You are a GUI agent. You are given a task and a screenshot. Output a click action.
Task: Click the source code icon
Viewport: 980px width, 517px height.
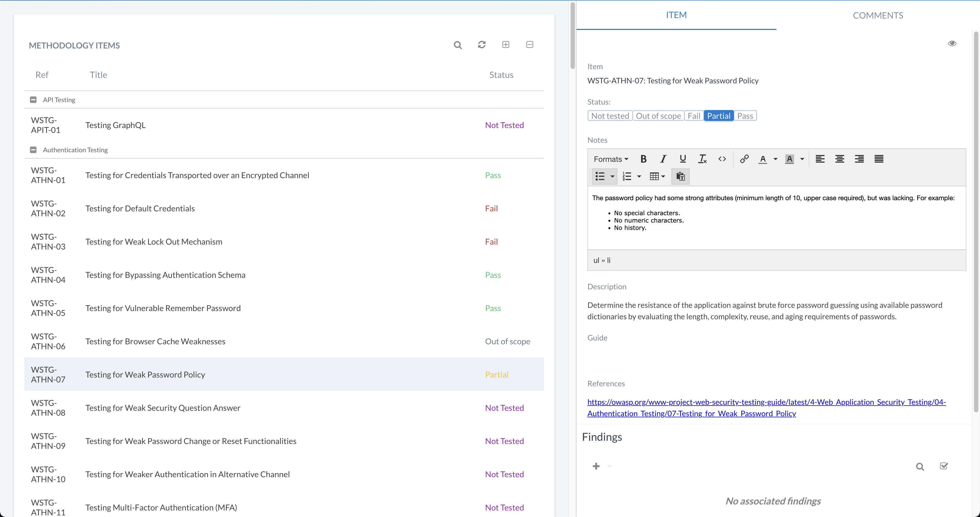[722, 159]
